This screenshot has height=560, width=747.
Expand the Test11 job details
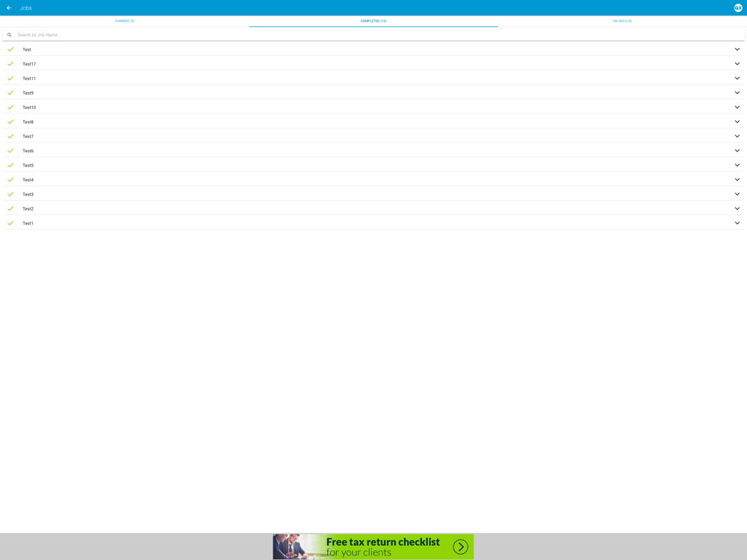737,78
